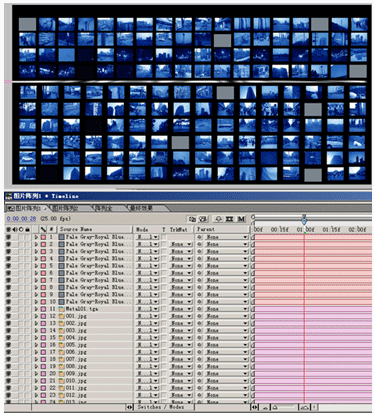The height and width of the screenshot is (413, 374).
Task: Toggle the frame blending icon in the timeline toolbar
Action: (229, 219)
